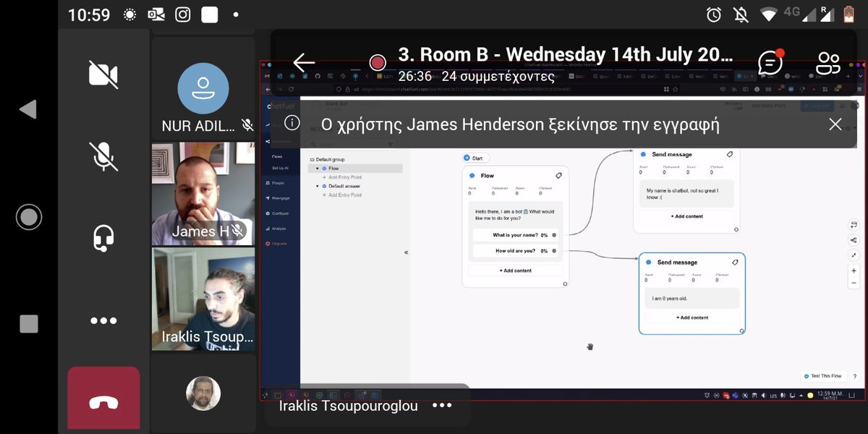
Task: Edit Hello there, I am a bot text
Action: (x=515, y=213)
